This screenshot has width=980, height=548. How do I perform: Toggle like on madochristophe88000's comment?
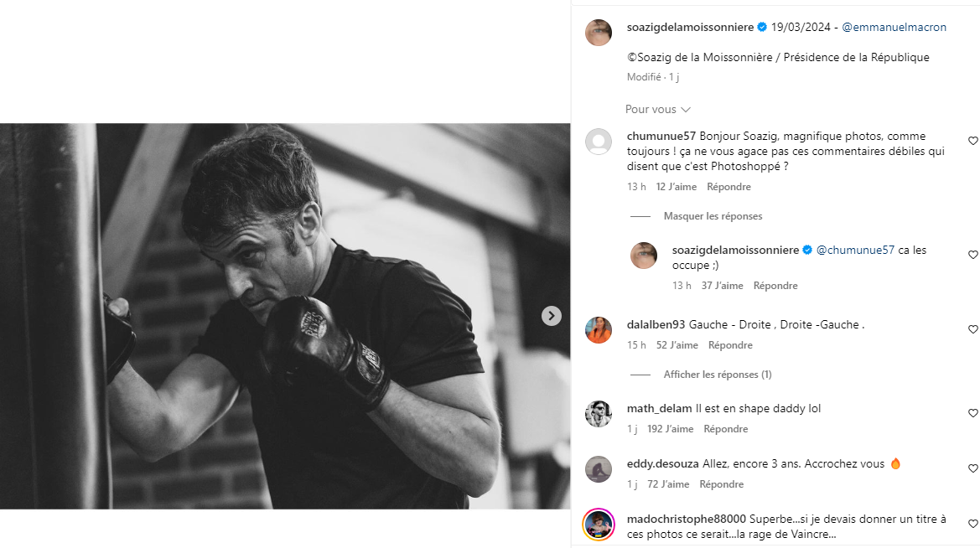(x=972, y=523)
